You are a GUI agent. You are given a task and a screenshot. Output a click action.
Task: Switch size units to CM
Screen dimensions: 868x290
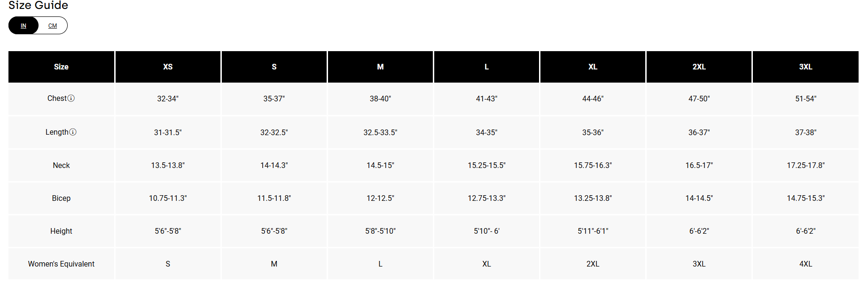(53, 26)
